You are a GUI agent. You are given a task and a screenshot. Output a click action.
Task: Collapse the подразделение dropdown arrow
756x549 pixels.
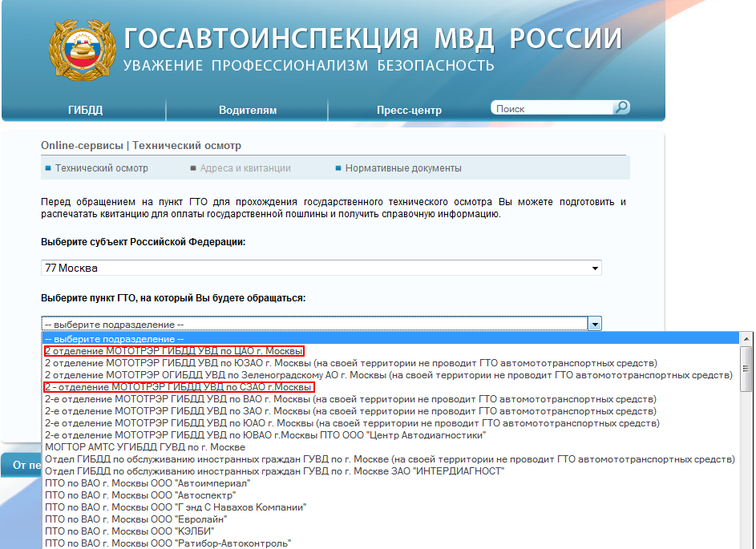[595, 324]
